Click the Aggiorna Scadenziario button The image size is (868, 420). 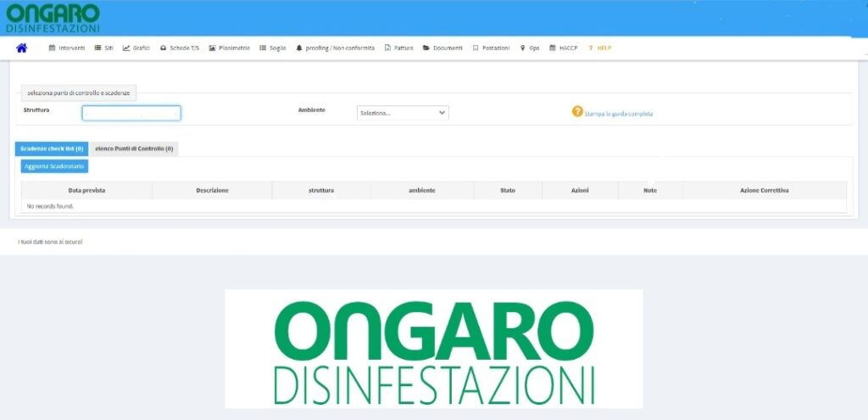click(x=55, y=166)
